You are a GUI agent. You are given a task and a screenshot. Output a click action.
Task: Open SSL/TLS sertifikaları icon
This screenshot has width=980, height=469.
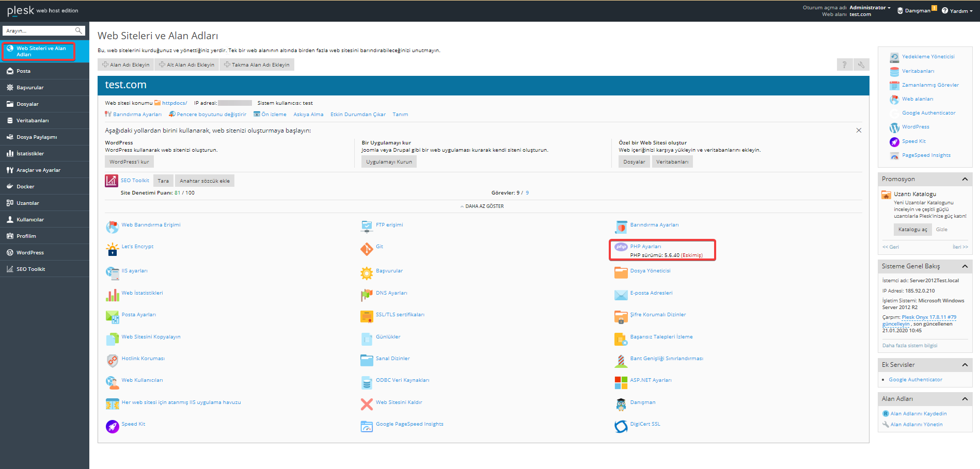[x=367, y=317]
